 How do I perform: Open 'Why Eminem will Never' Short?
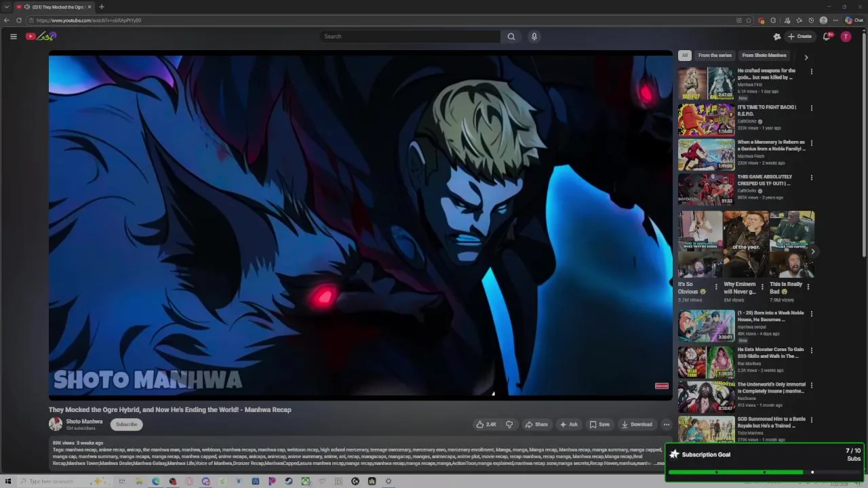point(745,244)
